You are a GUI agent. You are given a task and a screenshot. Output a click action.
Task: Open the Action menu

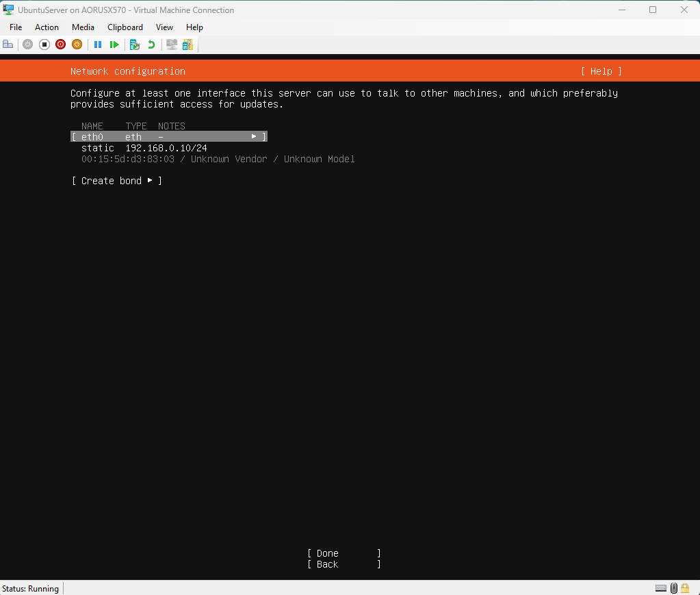(47, 27)
